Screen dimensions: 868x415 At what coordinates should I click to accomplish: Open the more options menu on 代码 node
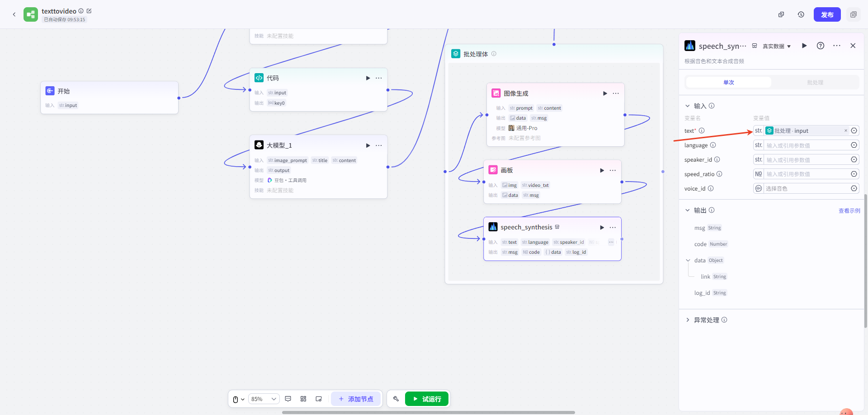(379, 78)
